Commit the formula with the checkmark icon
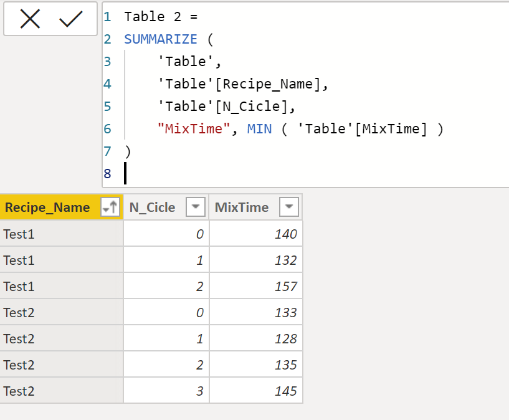This screenshot has height=420, width=509. pos(71,19)
